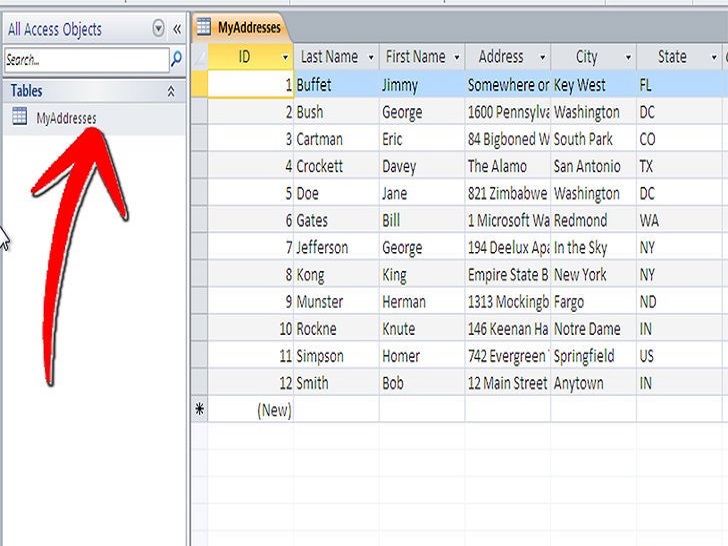This screenshot has height=546, width=728.
Task: Select the State column header
Action: (671, 57)
